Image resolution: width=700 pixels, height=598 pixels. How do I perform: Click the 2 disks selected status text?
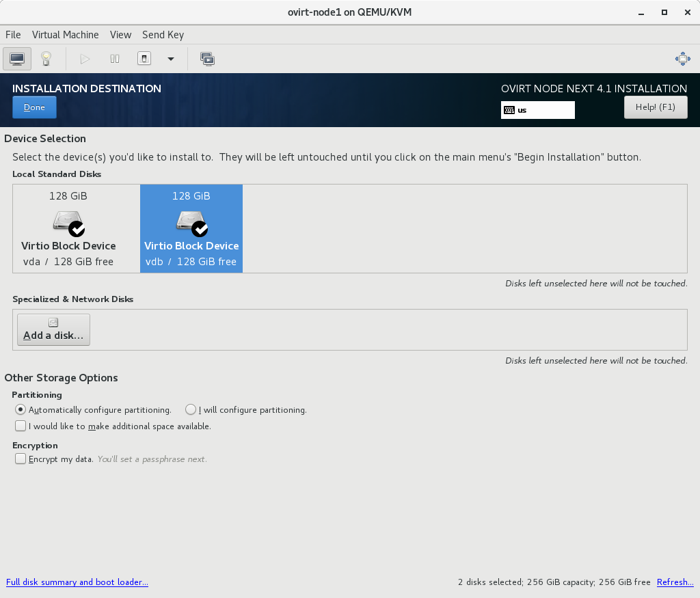[554, 582]
